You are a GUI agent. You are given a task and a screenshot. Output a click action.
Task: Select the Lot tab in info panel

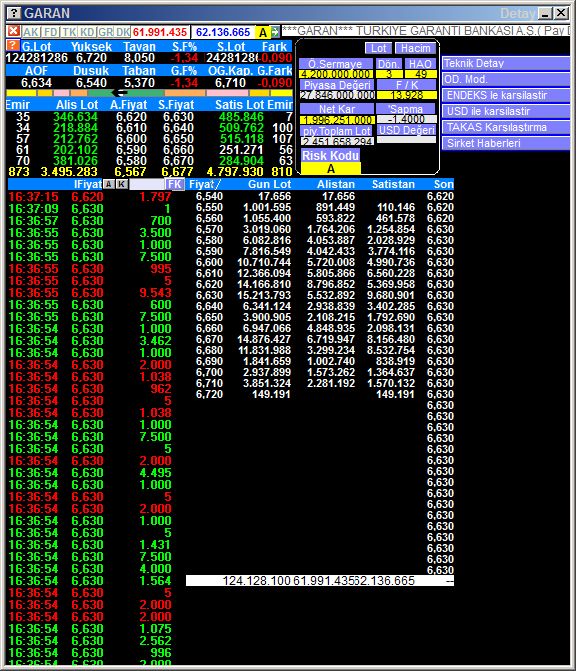[x=378, y=48]
